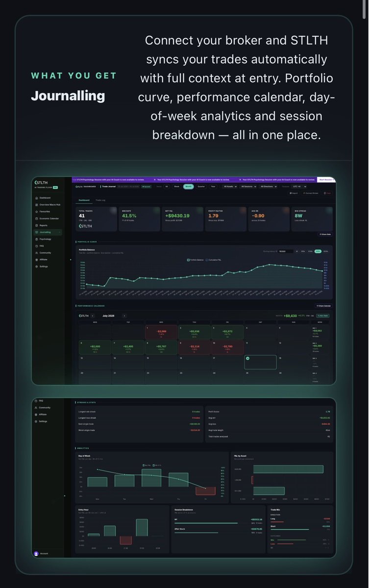Viewport: 369px width, 588px height.
Task: Open the -$2,114 calendar day cell
Action: coord(194,347)
